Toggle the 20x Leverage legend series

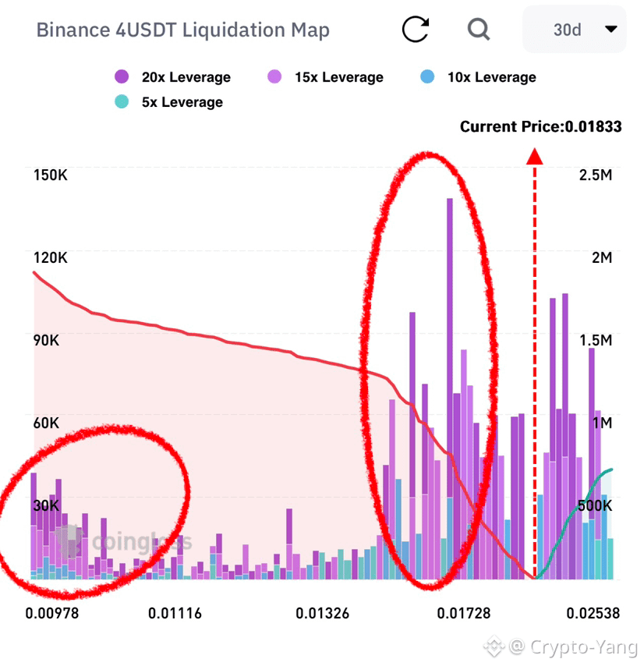(172, 77)
